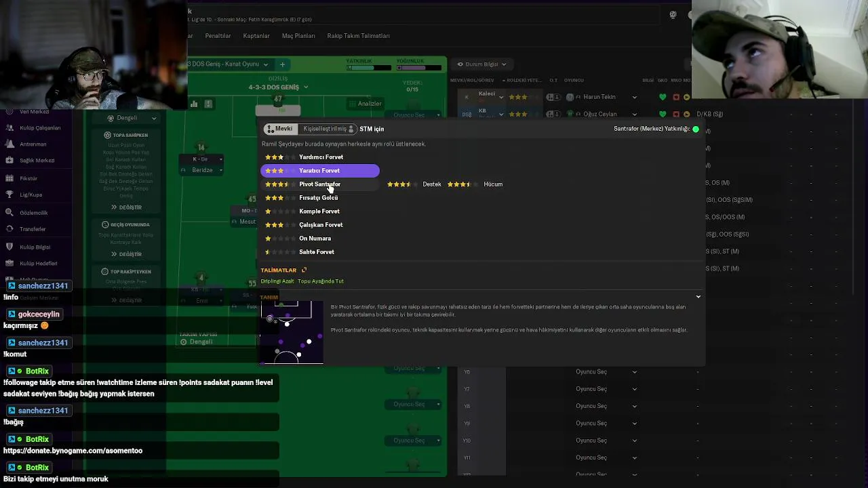Sort by Roldeki Yete... column header

point(524,80)
